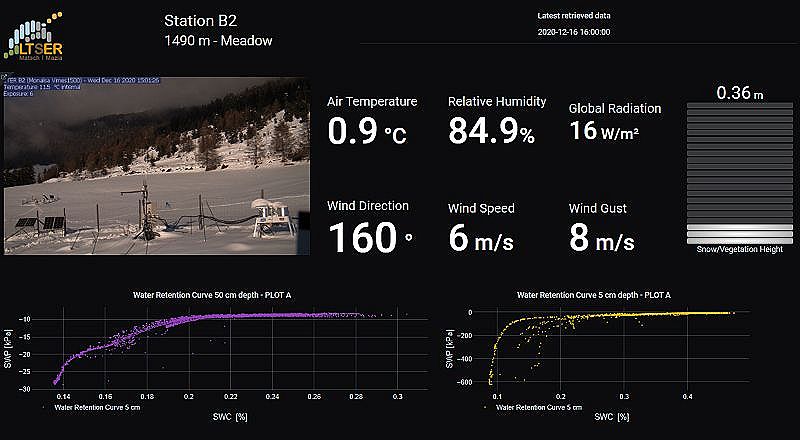Select the Wind Speed 6 m/s reading

[486, 240]
